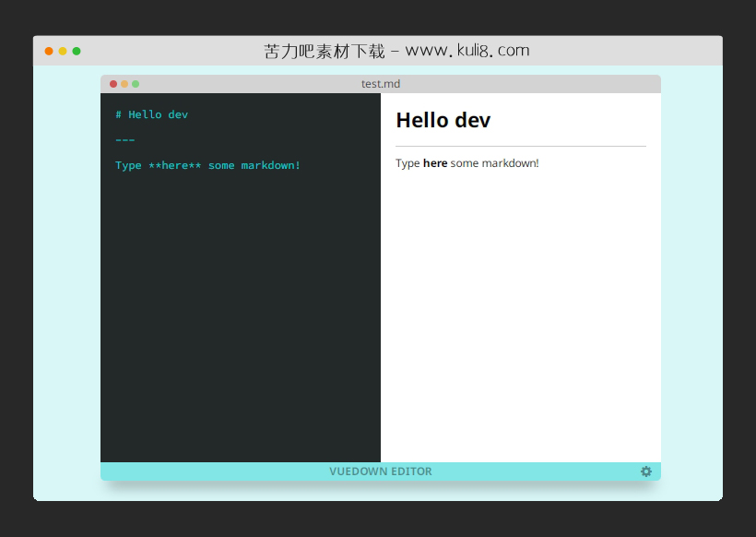The image size is (756, 537).
Task: Click the orange dot on the outer window
Action: (x=48, y=52)
